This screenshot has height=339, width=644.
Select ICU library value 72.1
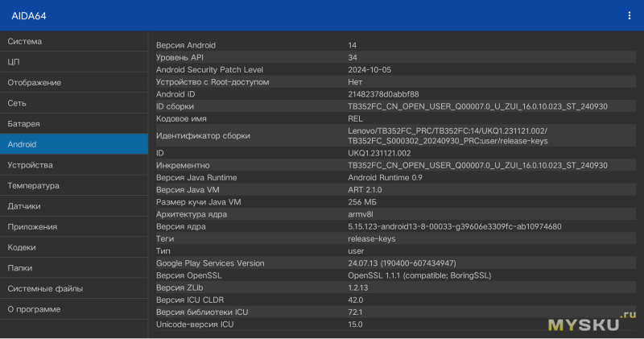(x=355, y=312)
